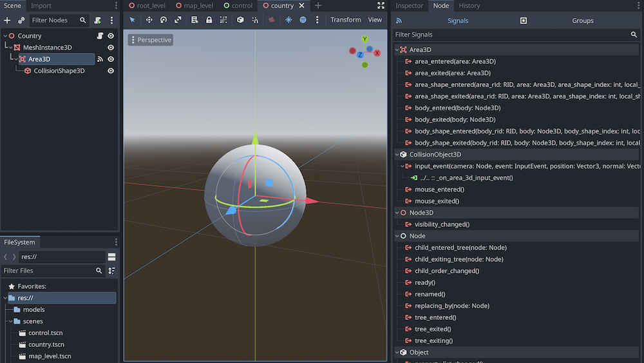Select the body_entered(body: Node3D) signal

pyautogui.click(x=457, y=108)
